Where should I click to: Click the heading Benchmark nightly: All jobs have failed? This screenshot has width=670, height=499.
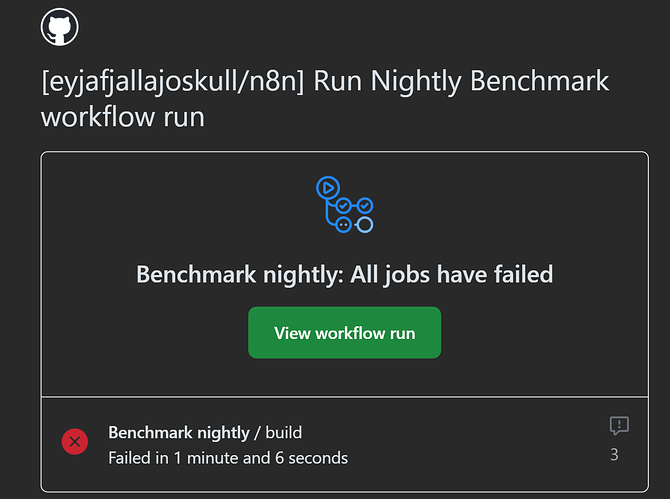[344, 274]
